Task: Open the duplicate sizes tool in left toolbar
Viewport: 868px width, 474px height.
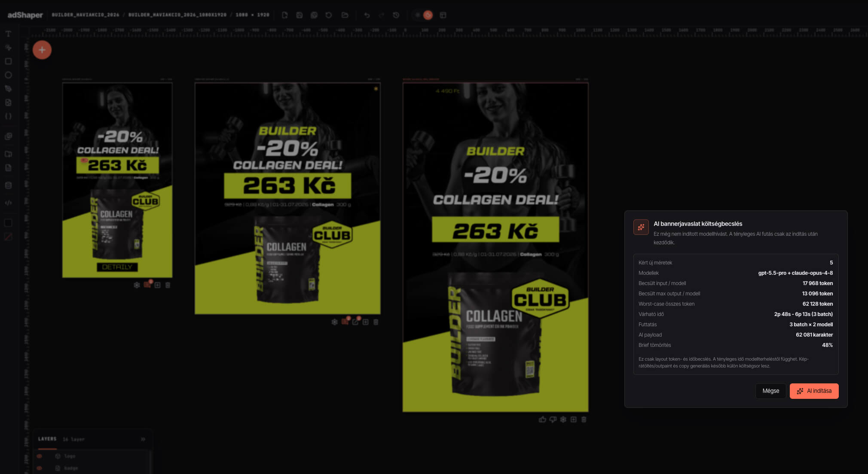Action: click(8, 137)
